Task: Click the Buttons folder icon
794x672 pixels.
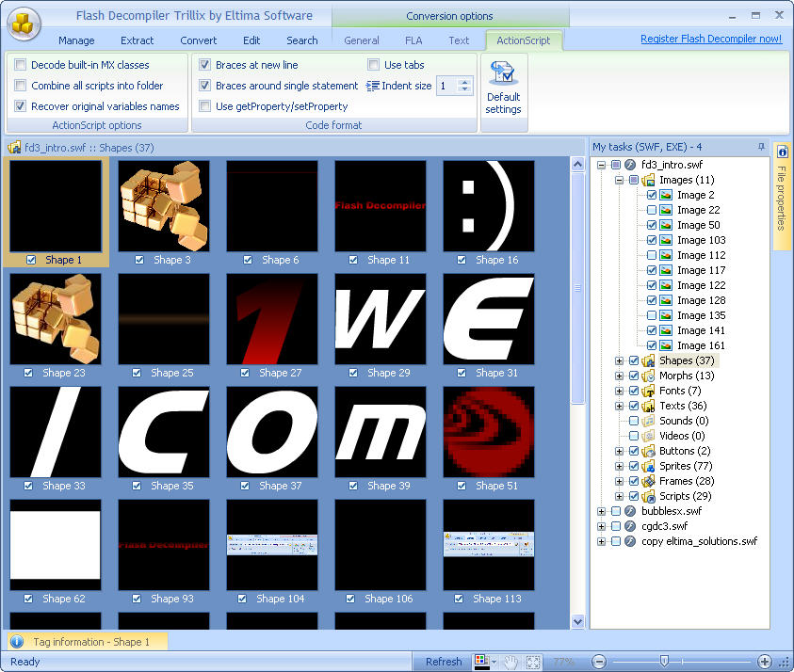Action: coord(648,452)
